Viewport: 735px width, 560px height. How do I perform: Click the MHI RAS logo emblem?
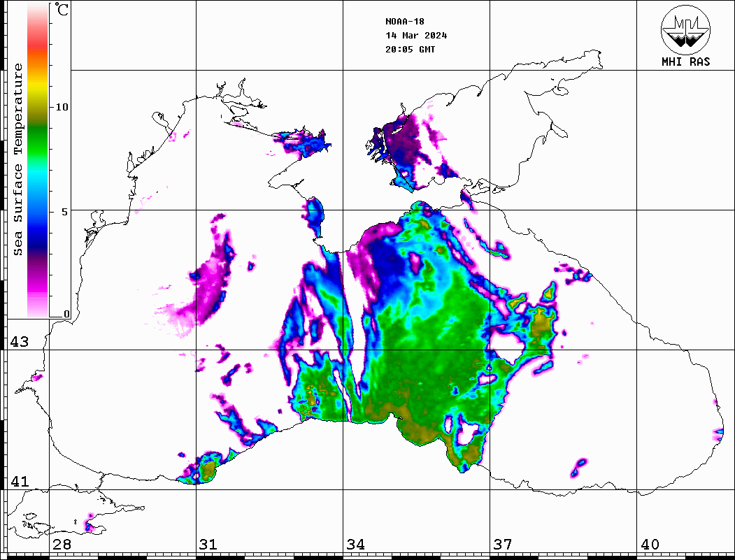(x=685, y=29)
